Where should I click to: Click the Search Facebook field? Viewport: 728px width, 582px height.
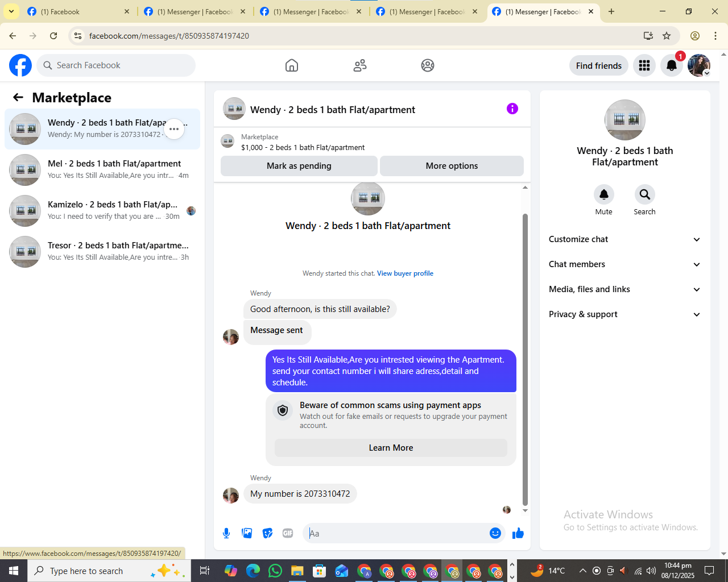pos(116,65)
